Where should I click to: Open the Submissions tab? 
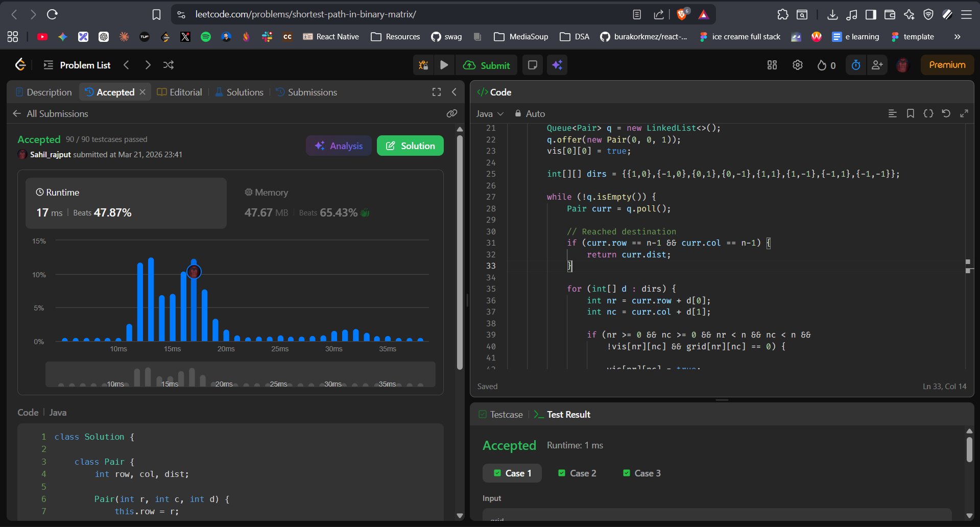306,92
